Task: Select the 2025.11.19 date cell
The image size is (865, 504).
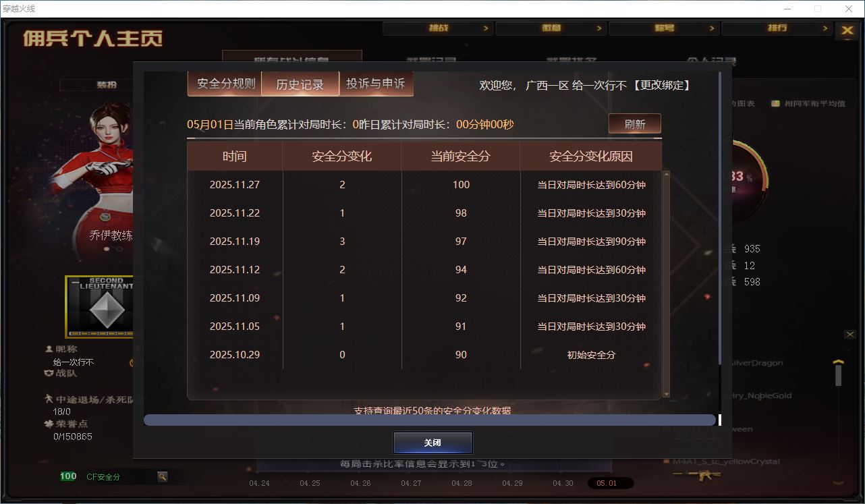Action: click(x=235, y=242)
